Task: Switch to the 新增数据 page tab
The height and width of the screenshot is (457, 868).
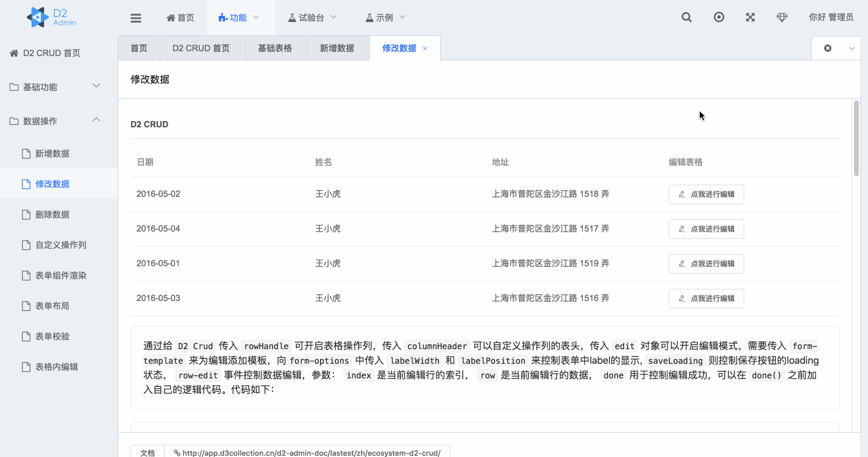Action: click(x=337, y=48)
